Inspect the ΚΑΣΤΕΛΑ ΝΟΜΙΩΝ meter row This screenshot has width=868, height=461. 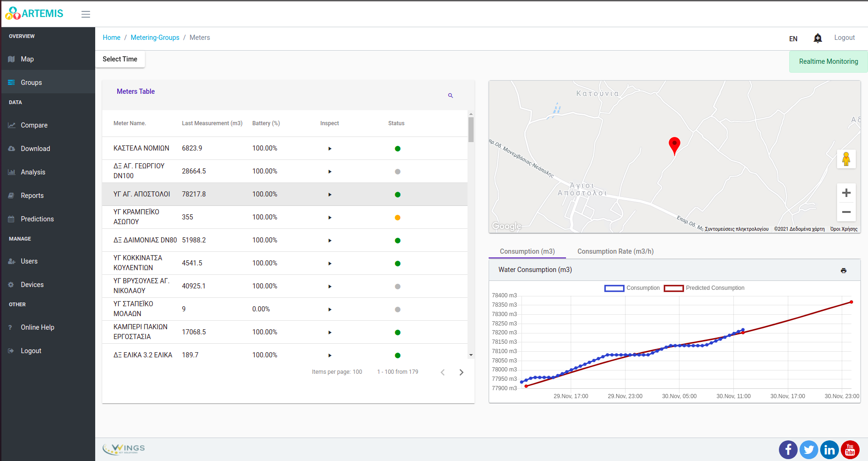(x=330, y=149)
